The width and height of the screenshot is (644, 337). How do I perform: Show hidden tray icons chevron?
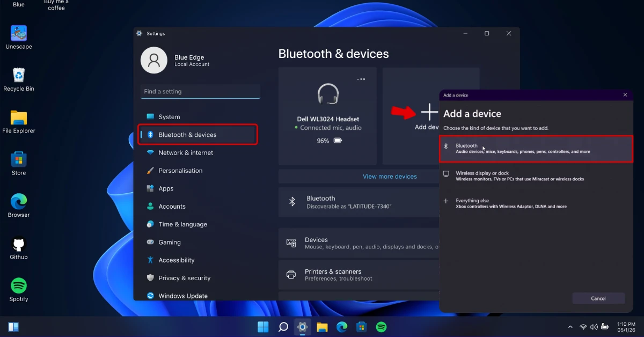coord(570,327)
